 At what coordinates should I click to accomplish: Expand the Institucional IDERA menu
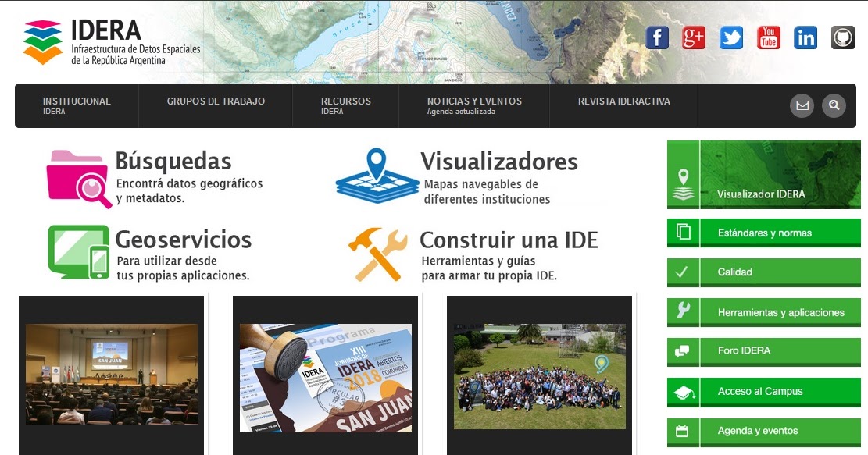tap(76, 105)
